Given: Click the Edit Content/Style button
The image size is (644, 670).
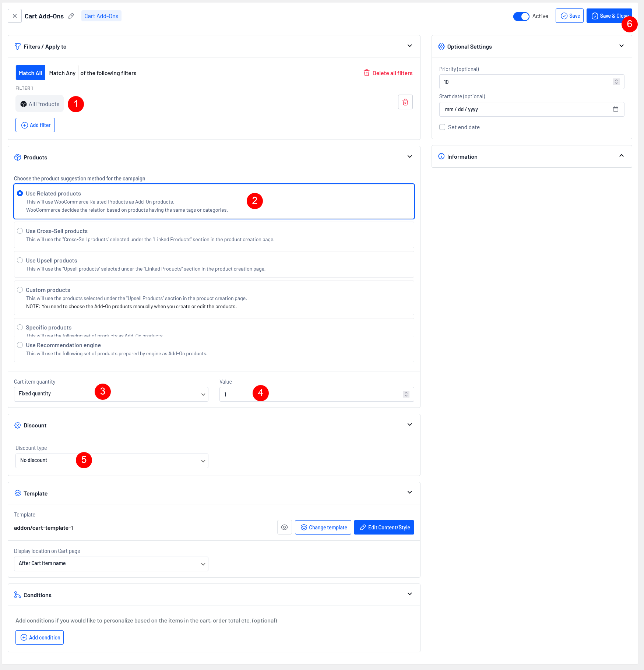Looking at the screenshot, I should point(384,528).
